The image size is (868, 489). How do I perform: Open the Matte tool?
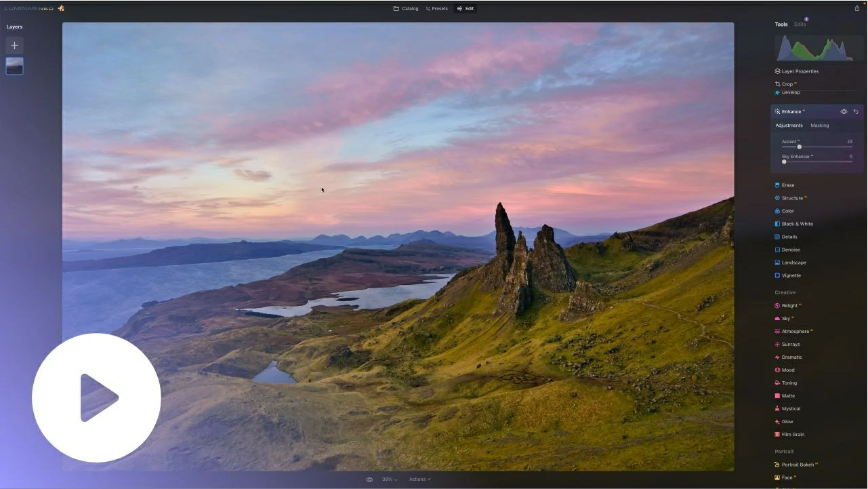(785, 396)
